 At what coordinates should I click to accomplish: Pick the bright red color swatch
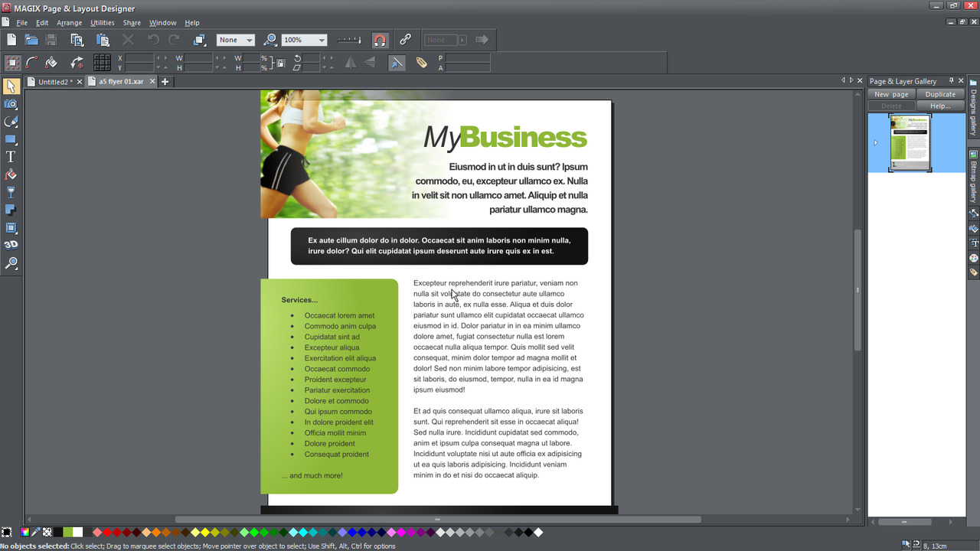point(107,532)
